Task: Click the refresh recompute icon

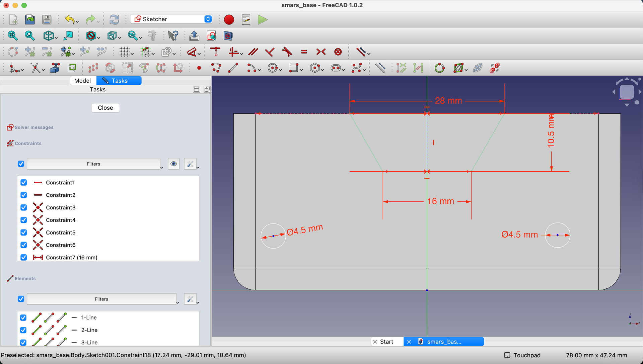Action: coord(114,20)
